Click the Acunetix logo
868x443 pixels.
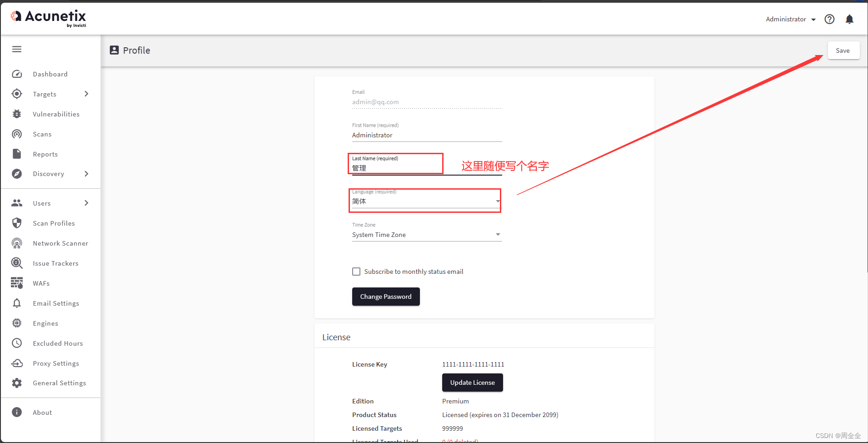48,18
